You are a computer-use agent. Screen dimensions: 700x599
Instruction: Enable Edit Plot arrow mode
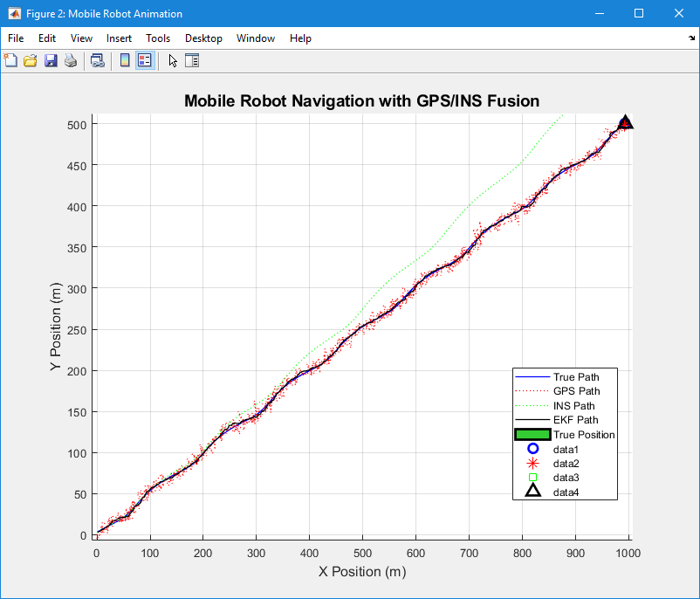click(x=173, y=60)
